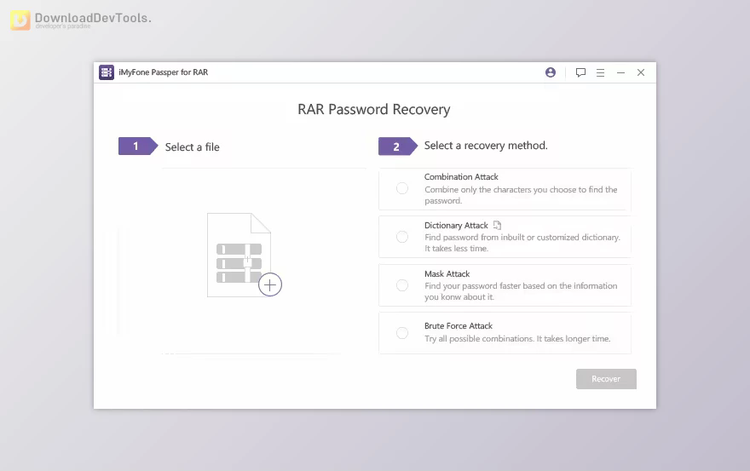This screenshot has width=750, height=471.
Task: Click 'Combine only the characters' description
Action: 520,195
